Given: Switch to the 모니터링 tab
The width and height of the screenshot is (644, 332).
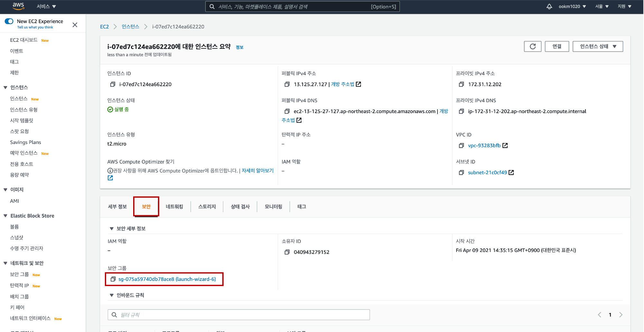Looking at the screenshot, I should tap(273, 207).
